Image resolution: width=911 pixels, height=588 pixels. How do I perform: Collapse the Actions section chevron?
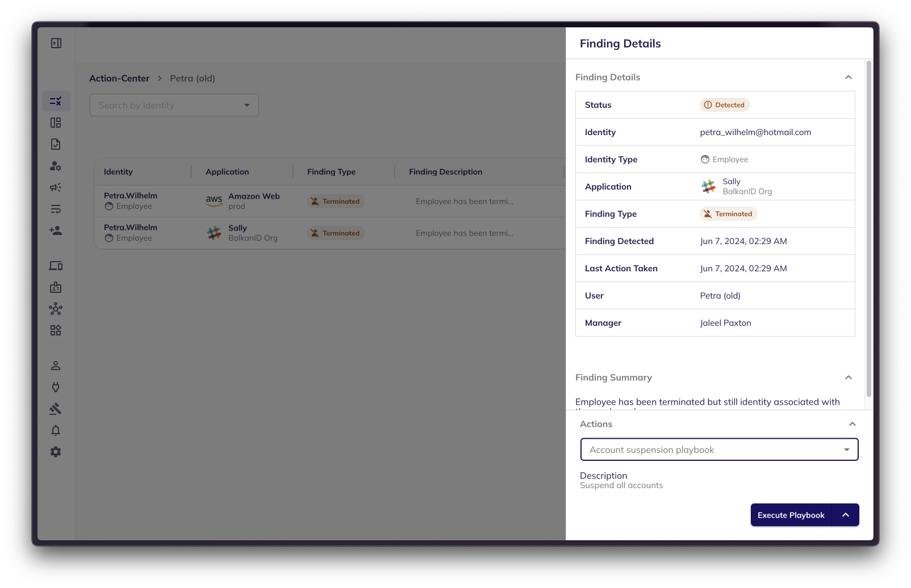pyautogui.click(x=852, y=424)
